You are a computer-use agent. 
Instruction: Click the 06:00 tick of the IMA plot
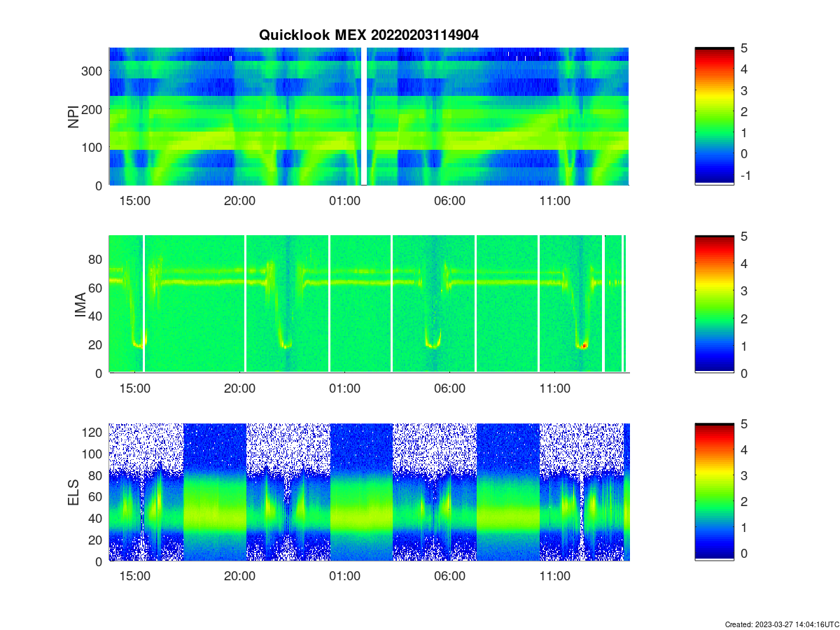click(449, 388)
